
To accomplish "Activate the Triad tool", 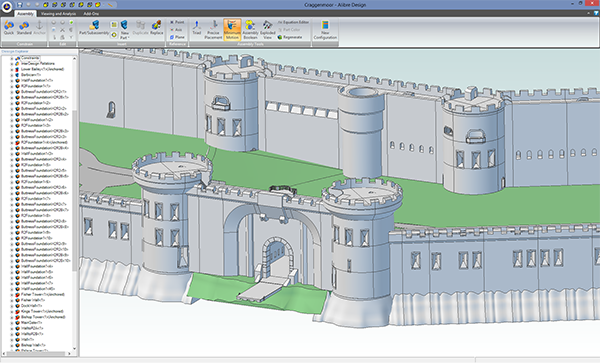I will pos(196,28).
